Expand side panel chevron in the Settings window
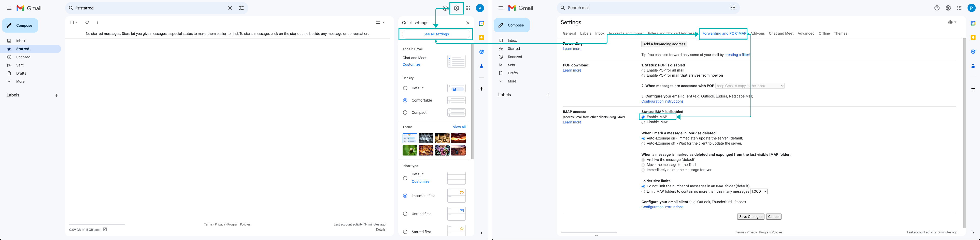The image size is (980, 240). tap(973, 233)
